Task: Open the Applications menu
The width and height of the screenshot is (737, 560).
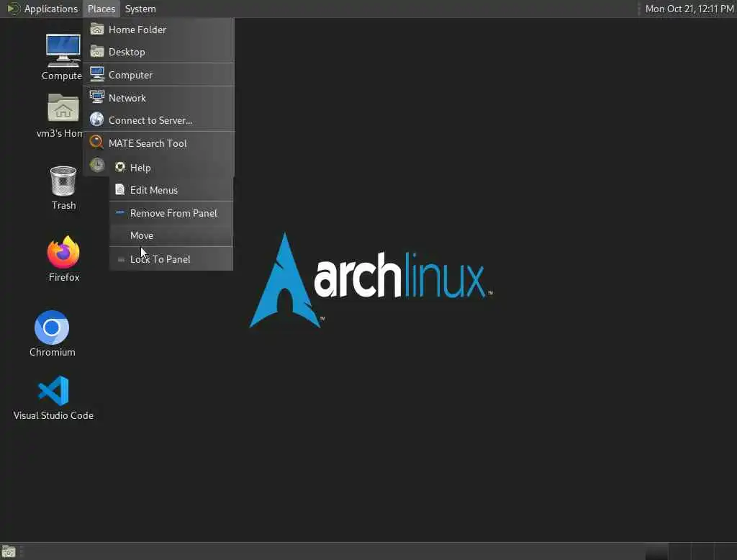Action: click(42, 9)
